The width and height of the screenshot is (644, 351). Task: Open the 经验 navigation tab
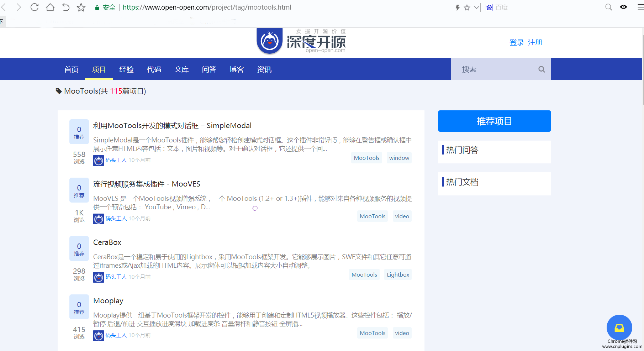[126, 69]
